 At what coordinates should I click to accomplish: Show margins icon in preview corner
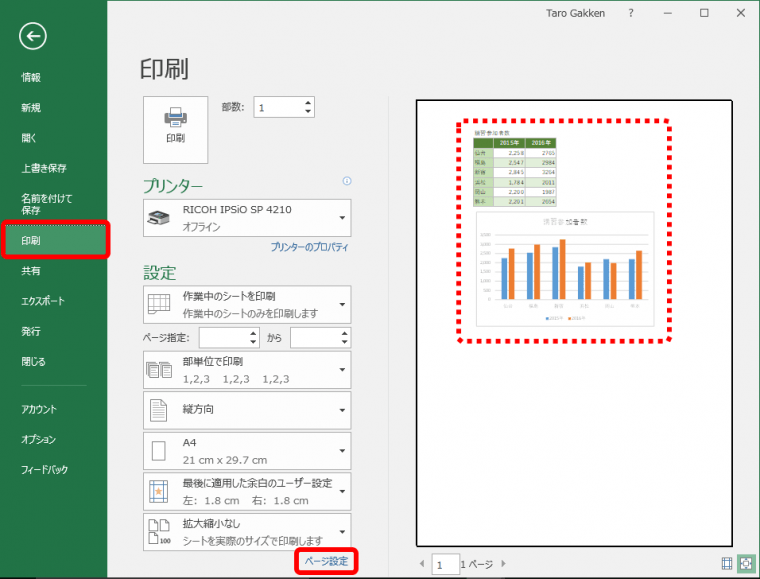[727, 563]
